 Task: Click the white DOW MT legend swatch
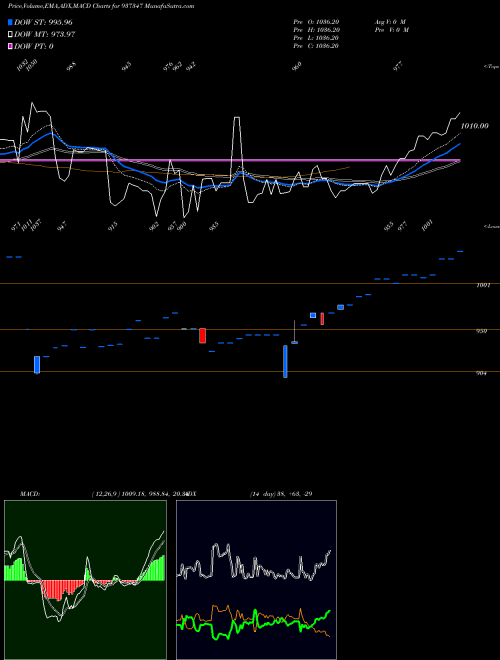(x=11, y=35)
